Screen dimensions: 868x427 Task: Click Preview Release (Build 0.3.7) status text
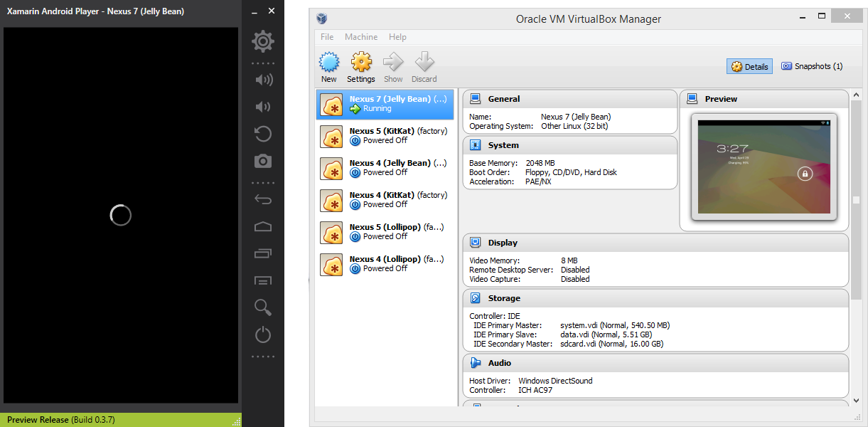tap(61, 420)
